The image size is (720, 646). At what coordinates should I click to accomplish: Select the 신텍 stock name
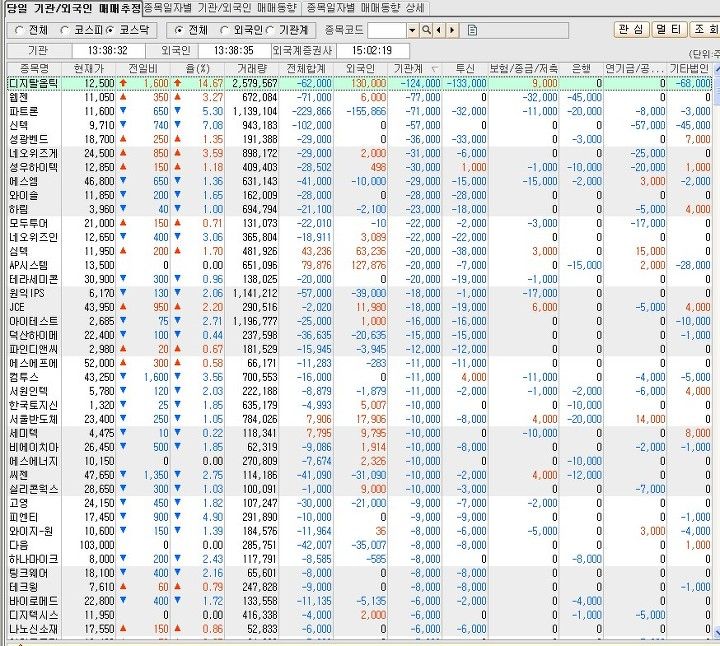point(19,125)
